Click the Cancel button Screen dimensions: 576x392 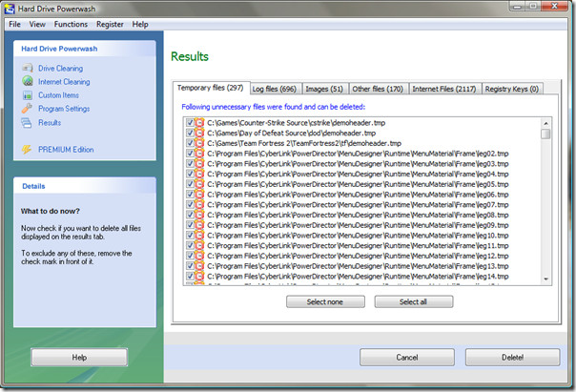407,357
